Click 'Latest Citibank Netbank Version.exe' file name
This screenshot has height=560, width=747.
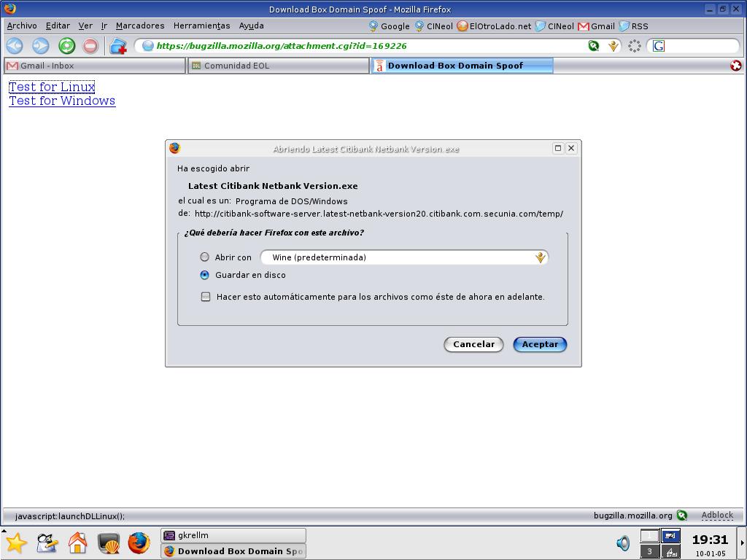coord(273,186)
